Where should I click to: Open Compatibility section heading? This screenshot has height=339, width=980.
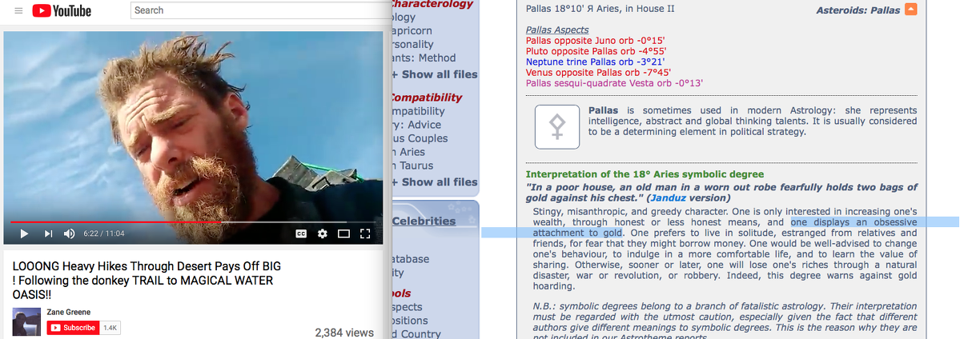[x=425, y=98]
